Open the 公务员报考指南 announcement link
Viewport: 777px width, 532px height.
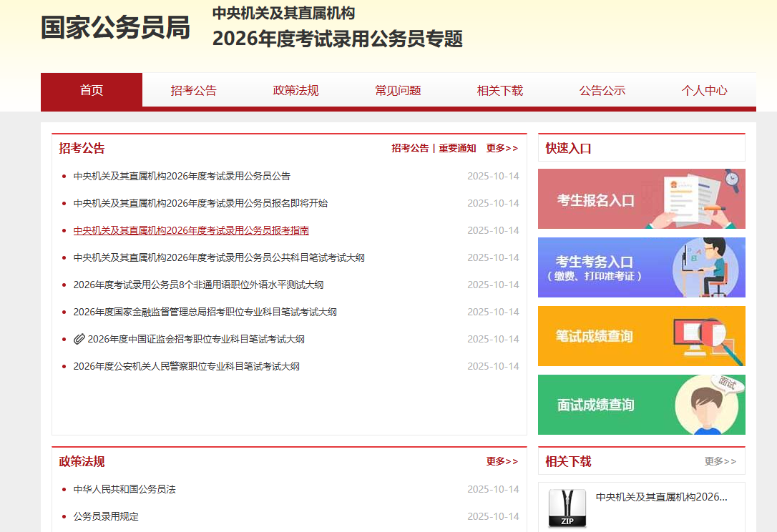191,230
